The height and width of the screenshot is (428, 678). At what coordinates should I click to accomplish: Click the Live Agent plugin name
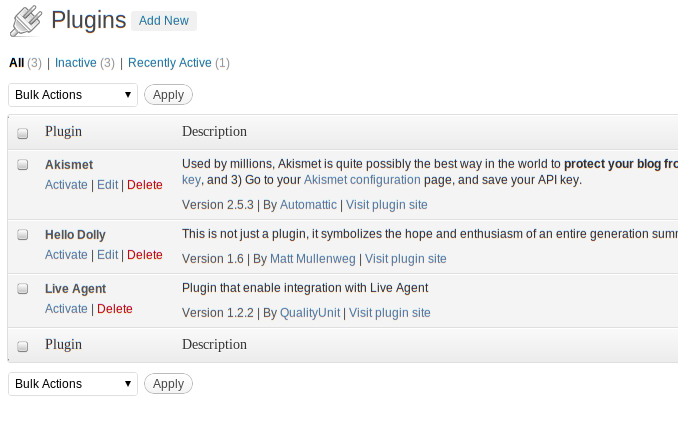(76, 289)
